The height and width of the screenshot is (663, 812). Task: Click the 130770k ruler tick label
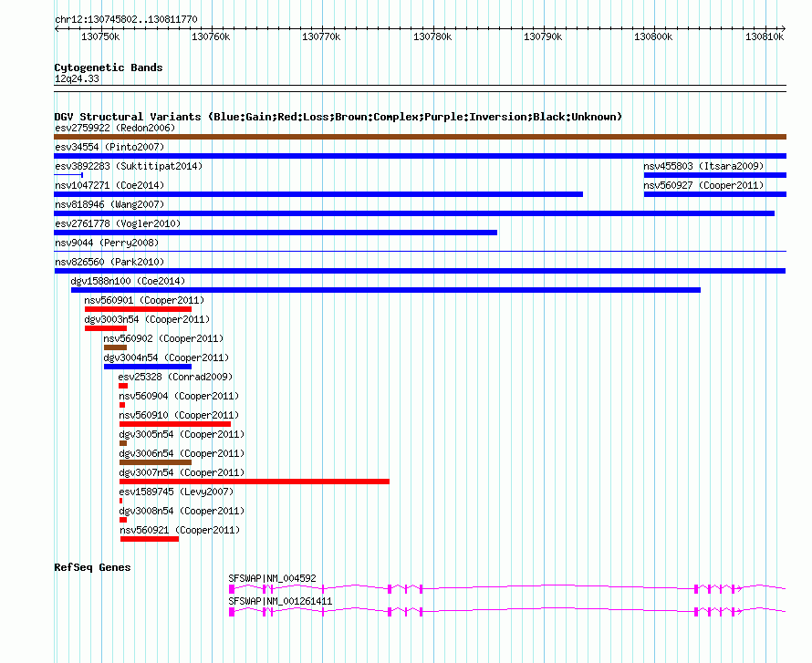[x=321, y=36]
